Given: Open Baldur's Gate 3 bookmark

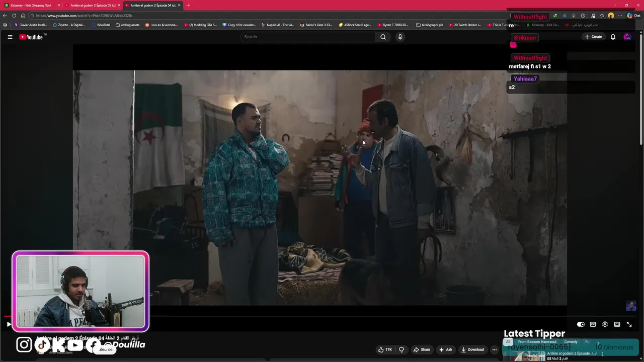Looking at the screenshot, I should pos(316,25).
